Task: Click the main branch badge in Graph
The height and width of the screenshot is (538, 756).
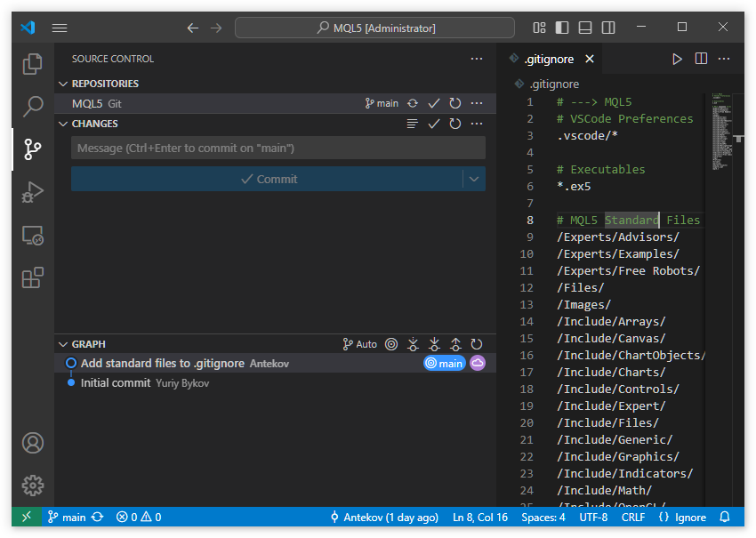Action: click(x=445, y=363)
